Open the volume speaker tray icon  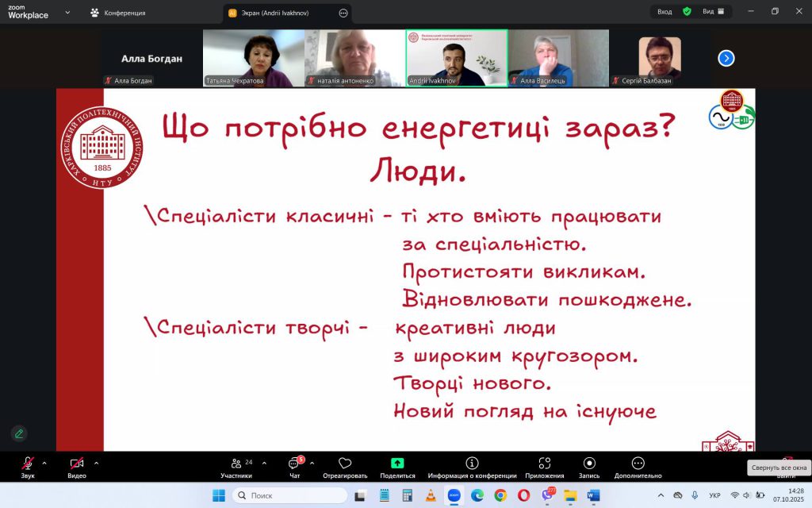(747, 495)
